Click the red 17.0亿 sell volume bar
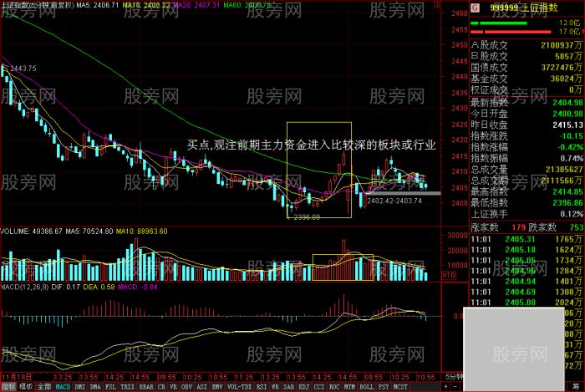This screenshot has width=585, height=392. tap(511, 32)
